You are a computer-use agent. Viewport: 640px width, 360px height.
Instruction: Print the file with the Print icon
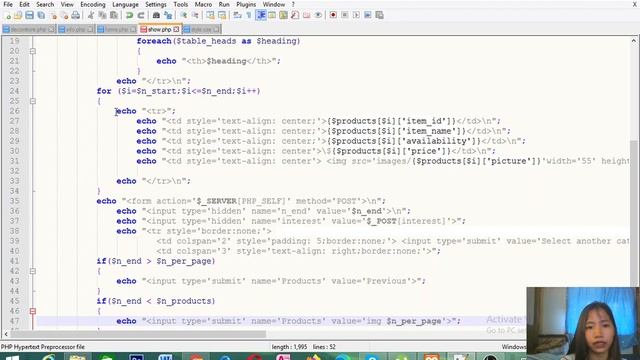click(76, 16)
